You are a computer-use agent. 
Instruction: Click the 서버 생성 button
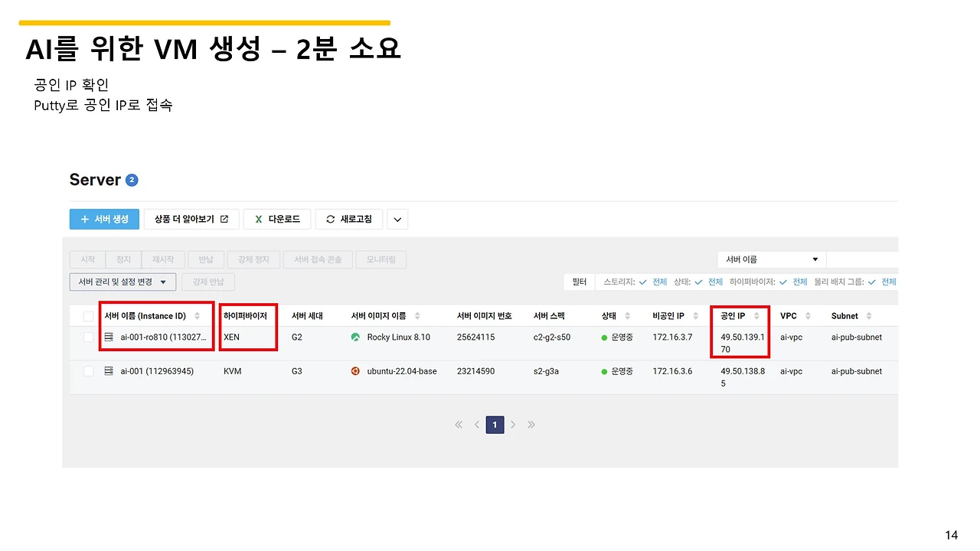(x=104, y=219)
